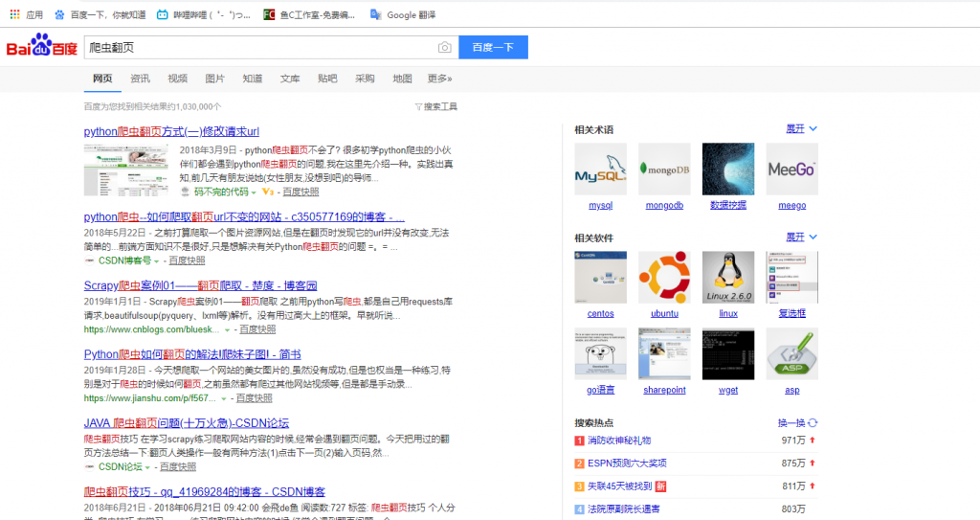
Task: Open result 'python爬虫翻页方式(一)修改请求url'
Action: (x=171, y=132)
